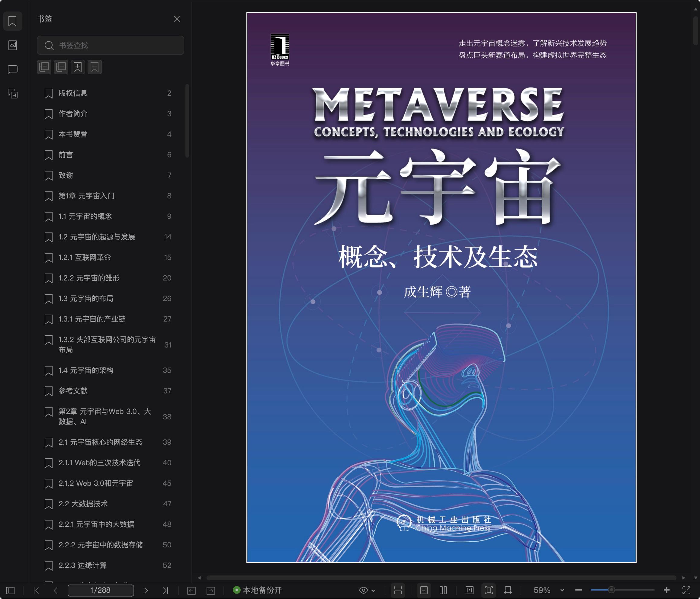Click the 本地备份开 backup status
Image resolution: width=700 pixels, height=599 pixels.
pyautogui.click(x=257, y=590)
